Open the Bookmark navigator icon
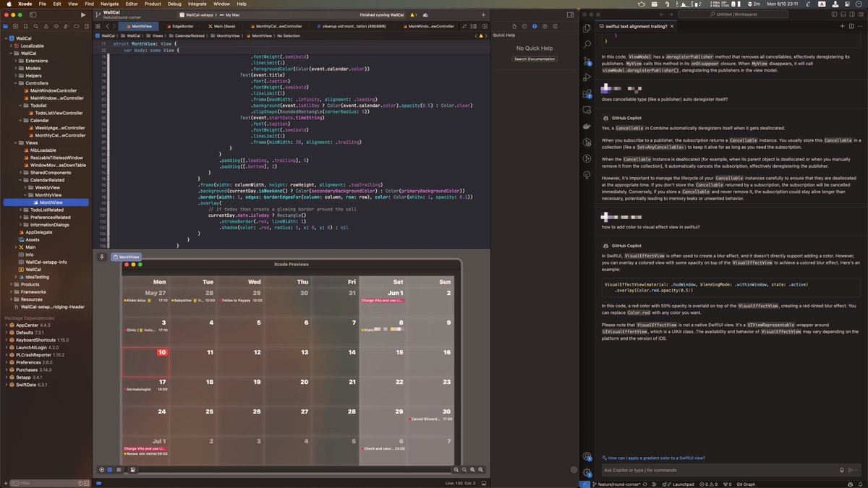 [25, 27]
